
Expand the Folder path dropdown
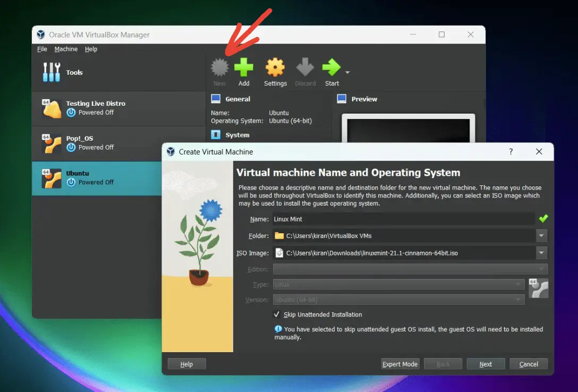click(541, 236)
